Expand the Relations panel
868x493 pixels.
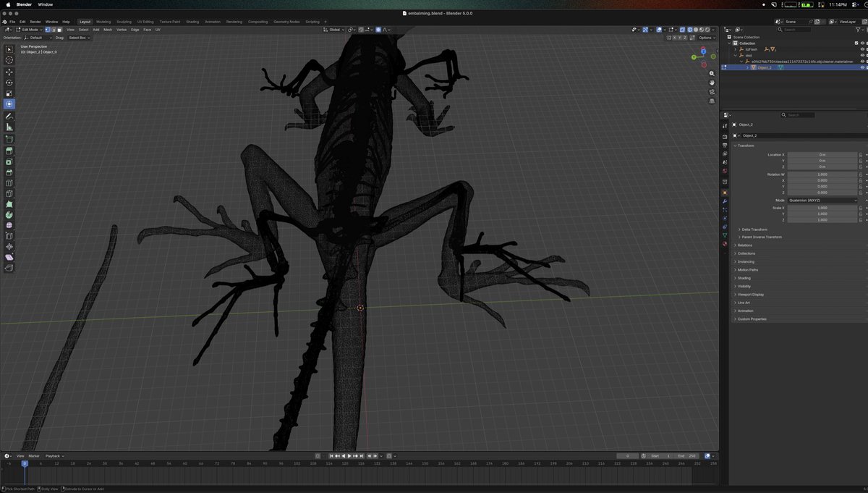tap(744, 245)
